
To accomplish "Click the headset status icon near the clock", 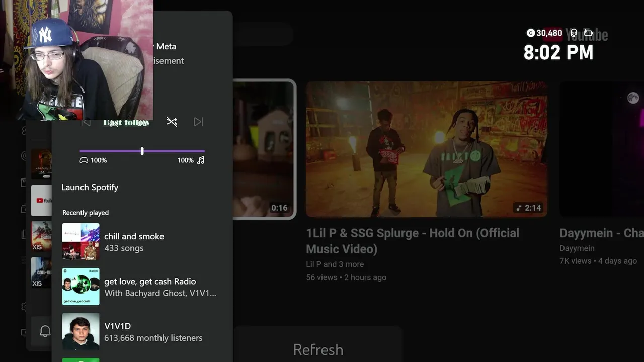I will tap(574, 33).
